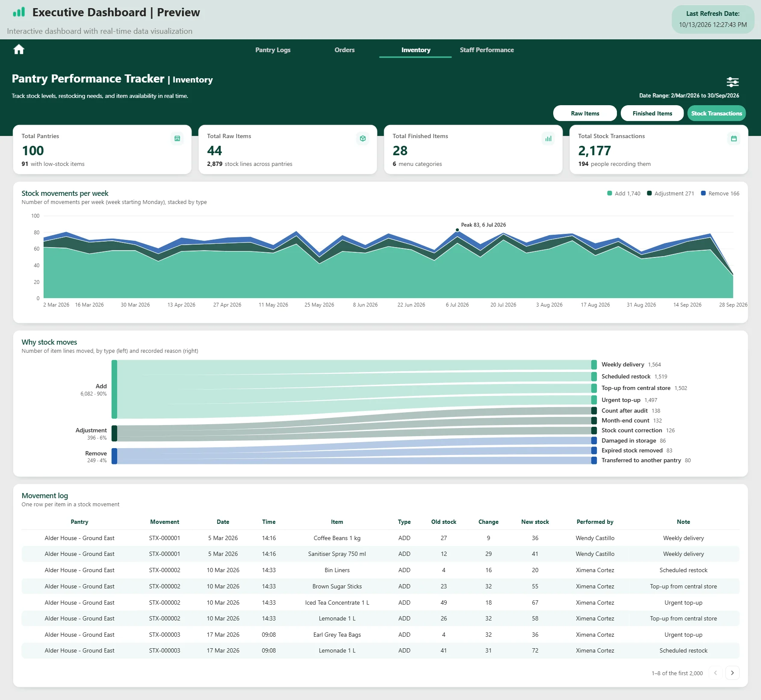Viewport: 761px width, 700px height.
Task: Switch to the Orders tab
Action: click(x=345, y=50)
